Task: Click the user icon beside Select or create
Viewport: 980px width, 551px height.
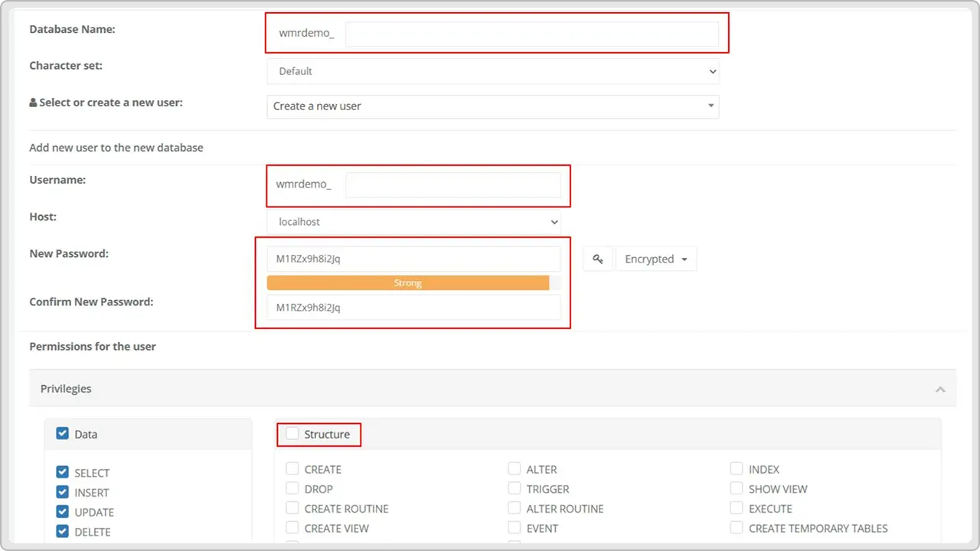Action: (33, 103)
